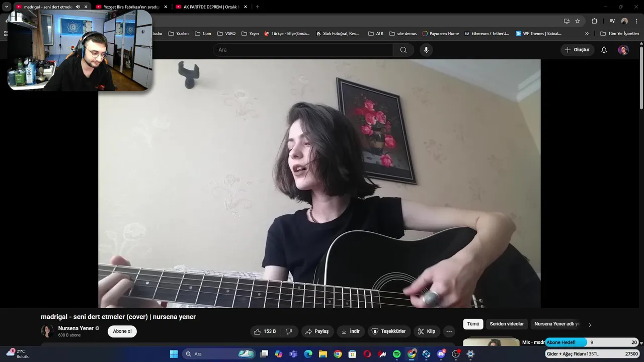
Task: Open more actions three-dot menu
Action: (449, 331)
